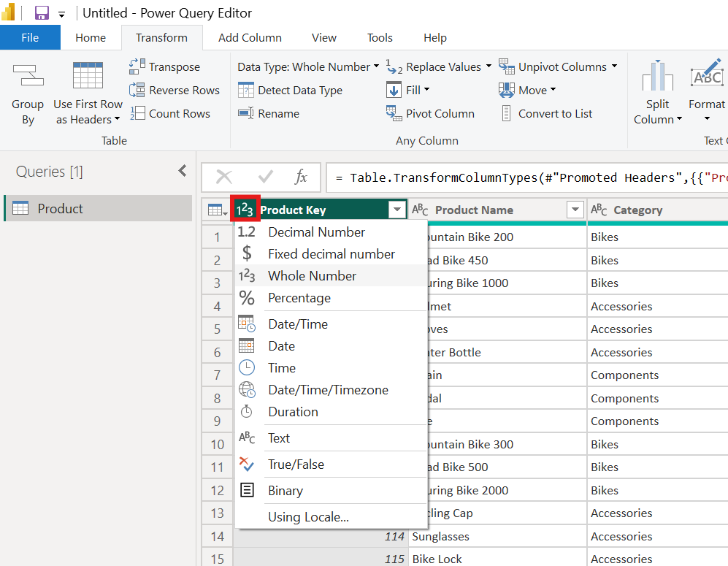Screen dimensions: 728x566
Task: Select Date/Time/Timezone data type
Action: [x=331, y=389]
